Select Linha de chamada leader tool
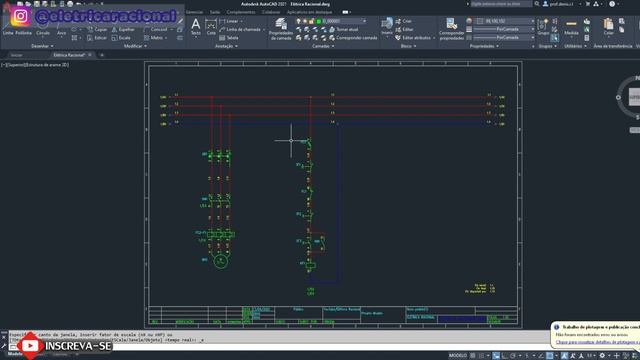Screen dimensions: 640x360 click(240, 30)
